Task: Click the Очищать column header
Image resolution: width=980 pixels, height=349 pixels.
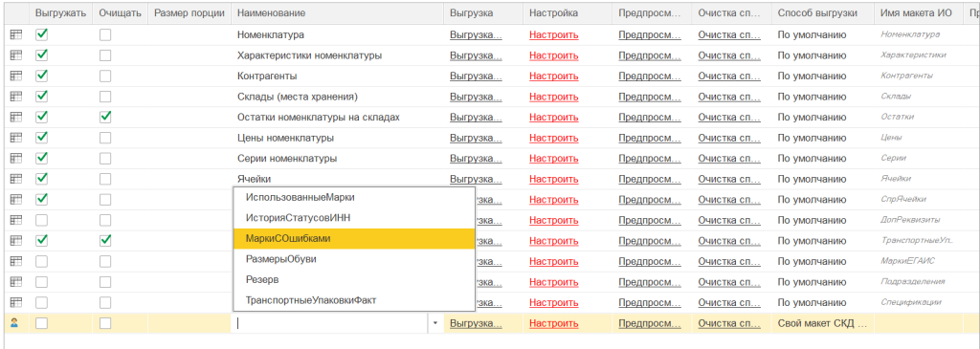Action: [x=120, y=12]
